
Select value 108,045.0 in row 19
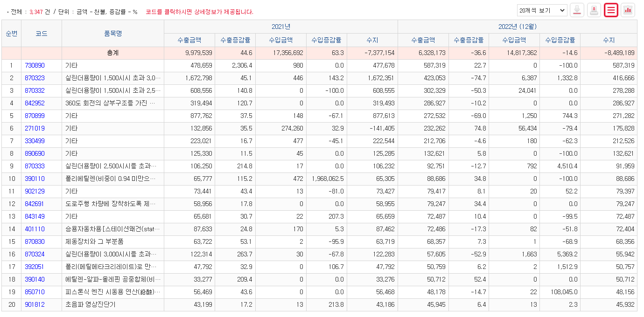[564, 292]
